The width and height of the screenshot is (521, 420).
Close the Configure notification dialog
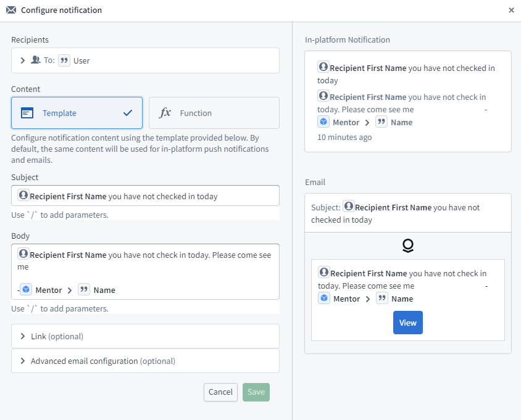click(511, 10)
